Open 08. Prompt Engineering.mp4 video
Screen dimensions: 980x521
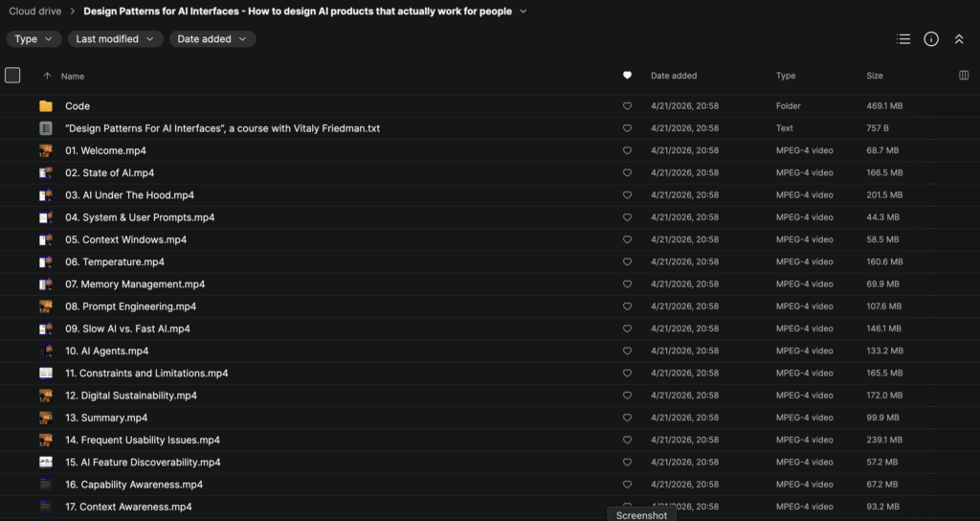(130, 306)
